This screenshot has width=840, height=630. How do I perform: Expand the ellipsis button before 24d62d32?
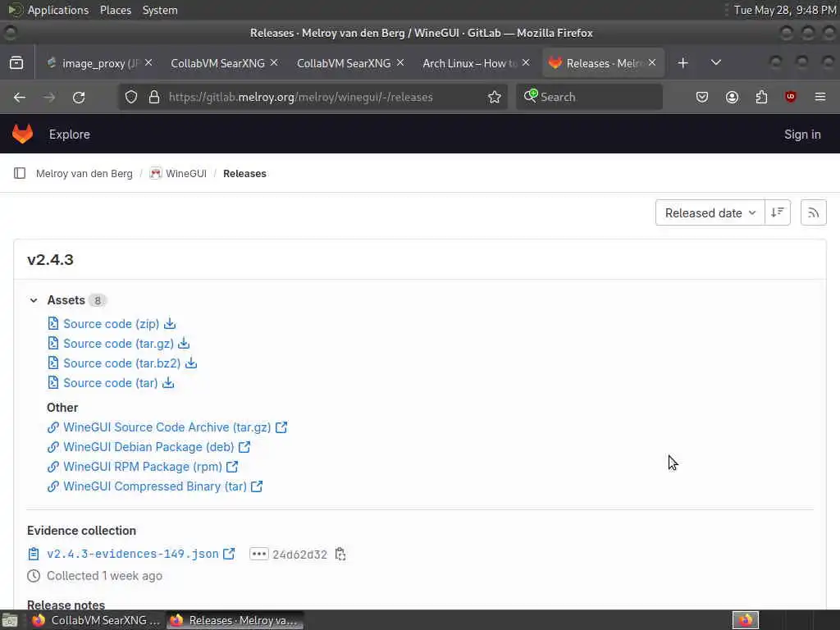pyautogui.click(x=258, y=554)
